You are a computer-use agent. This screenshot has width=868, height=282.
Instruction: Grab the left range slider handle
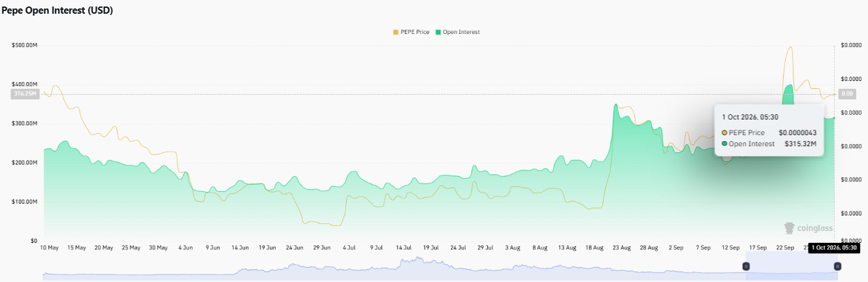point(746,266)
